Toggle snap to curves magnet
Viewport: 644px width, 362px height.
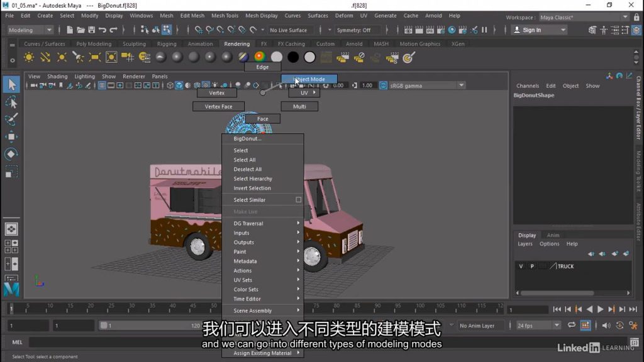tap(209, 30)
